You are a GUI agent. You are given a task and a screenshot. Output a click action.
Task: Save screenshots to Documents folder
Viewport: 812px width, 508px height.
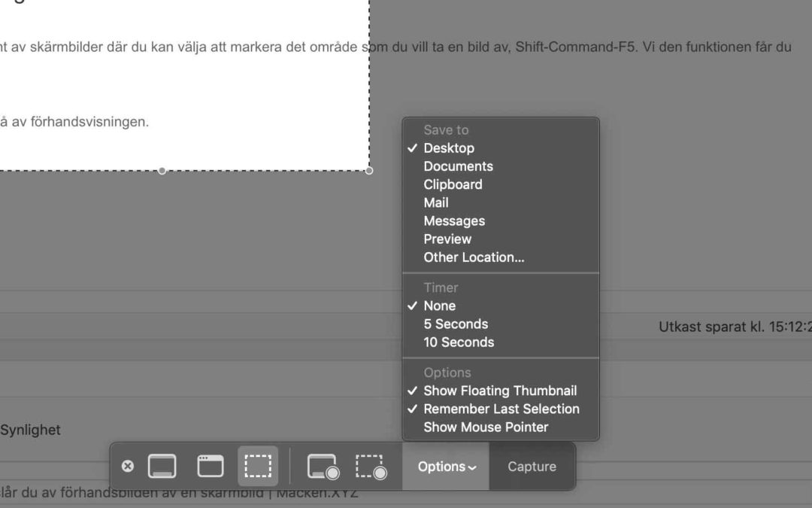(x=458, y=166)
